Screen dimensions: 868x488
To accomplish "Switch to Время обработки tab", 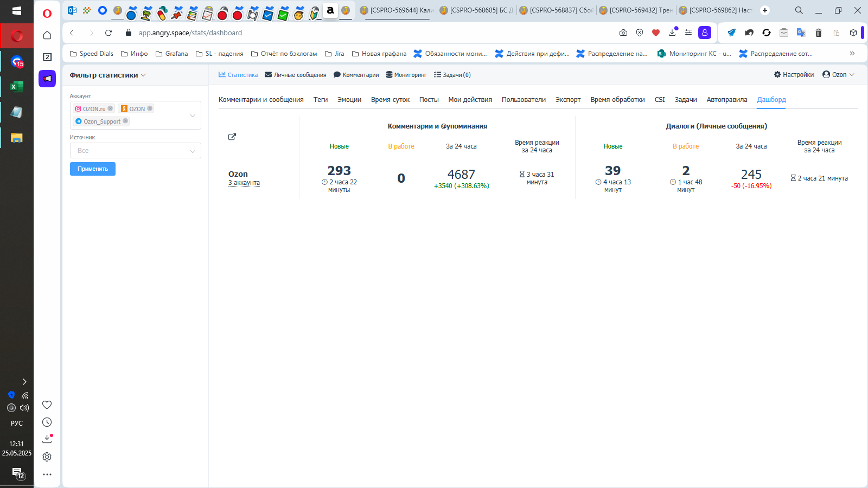I will (x=617, y=100).
